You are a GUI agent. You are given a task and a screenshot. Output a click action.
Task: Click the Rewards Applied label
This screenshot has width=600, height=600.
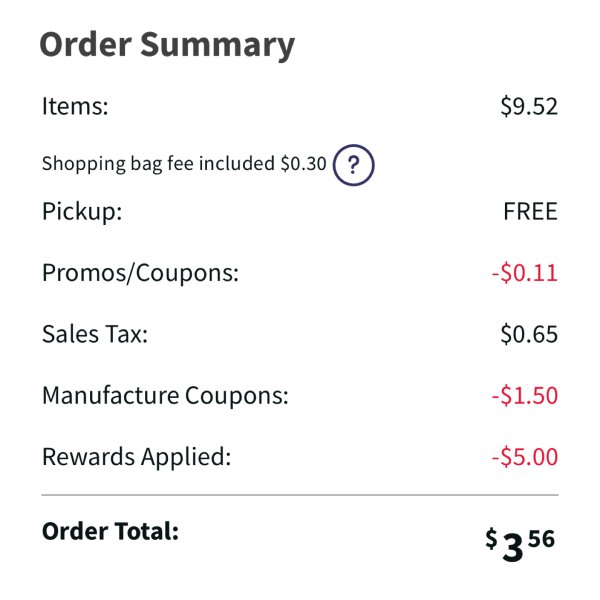pos(137,457)
